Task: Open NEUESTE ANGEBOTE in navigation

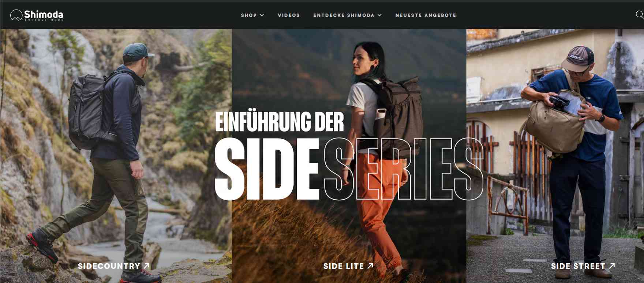Action: pos(426,15)
